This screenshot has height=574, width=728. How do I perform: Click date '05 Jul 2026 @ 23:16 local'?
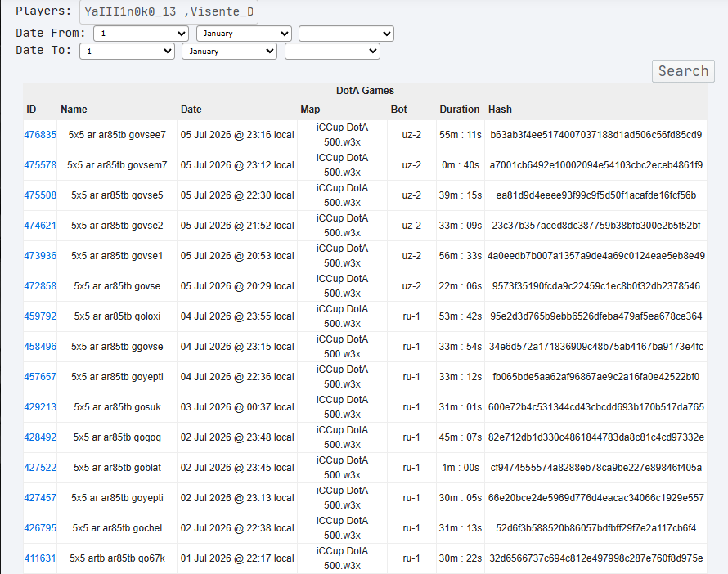[x=237, y=135]
